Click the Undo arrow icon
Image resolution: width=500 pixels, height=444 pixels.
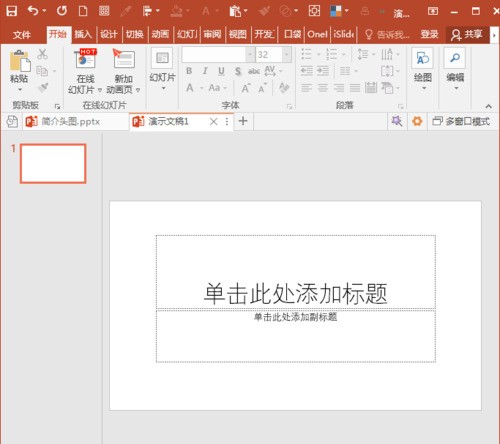(x=33, y=11)
